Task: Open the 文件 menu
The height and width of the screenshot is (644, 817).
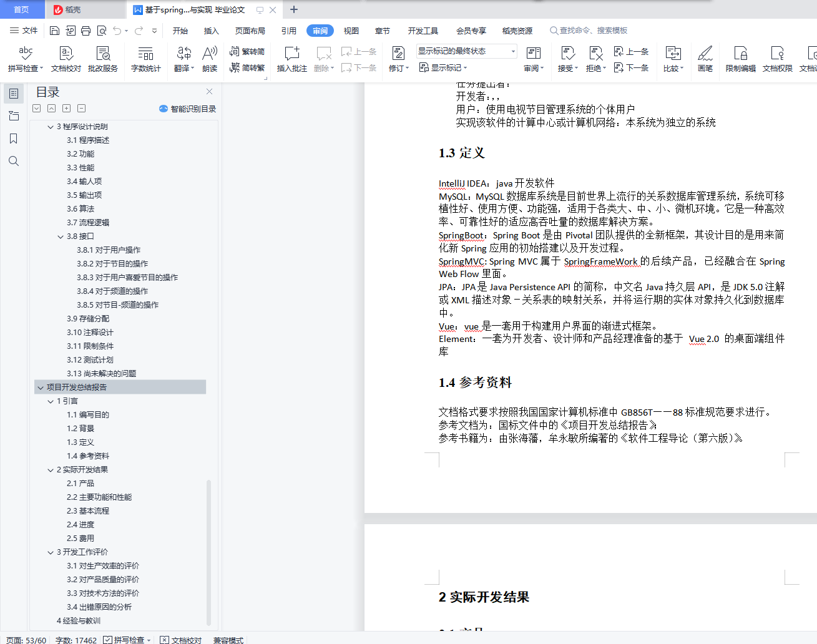Action: pyautogui.click(x=24, y=31)
